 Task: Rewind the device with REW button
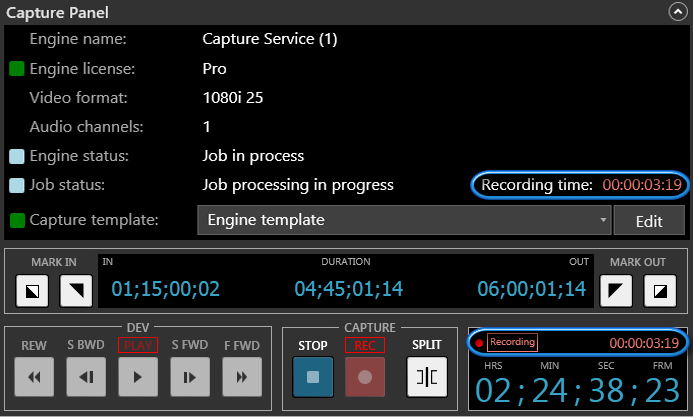click(x=34, y=377)
